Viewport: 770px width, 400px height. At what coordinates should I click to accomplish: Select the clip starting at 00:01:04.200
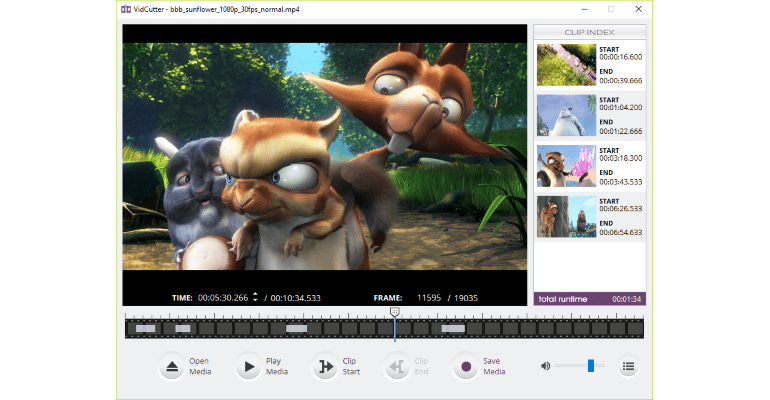[589, 116]
